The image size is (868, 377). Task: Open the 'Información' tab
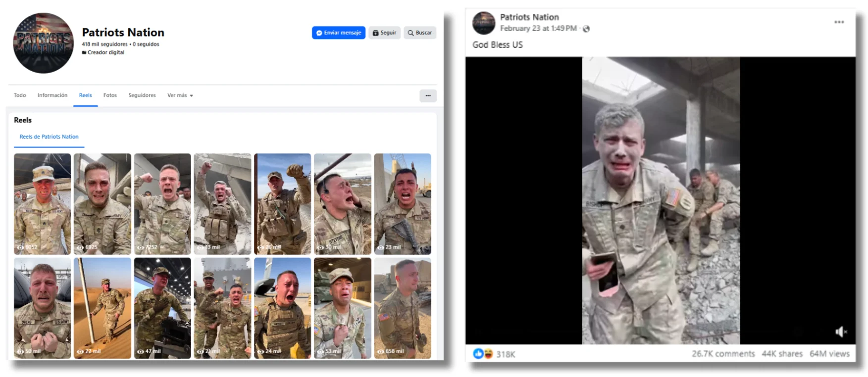click(52, 95)
